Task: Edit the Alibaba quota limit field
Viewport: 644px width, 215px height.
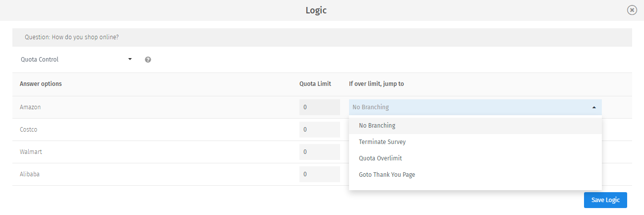Action: tap(319, 174)
